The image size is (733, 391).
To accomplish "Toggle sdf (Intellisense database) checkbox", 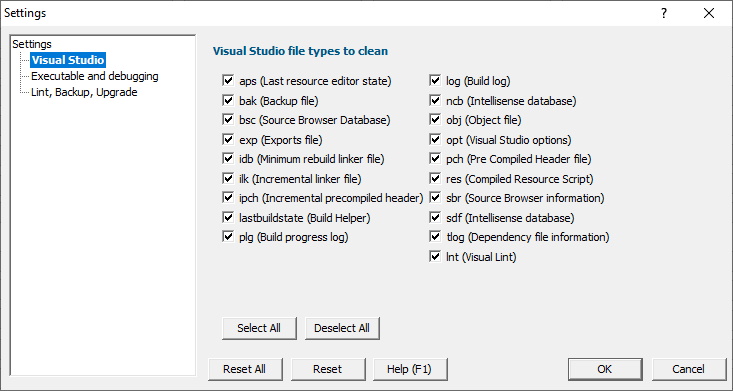I will (435, 217).
